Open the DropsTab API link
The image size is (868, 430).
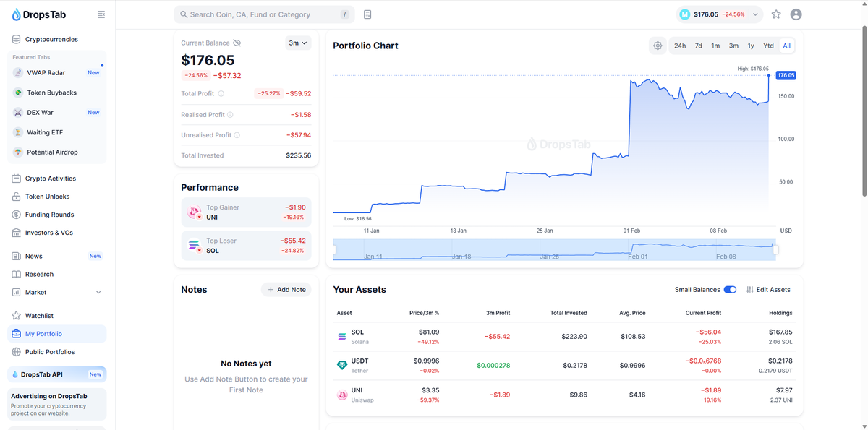pyautogui.click(x=56, y=374)
